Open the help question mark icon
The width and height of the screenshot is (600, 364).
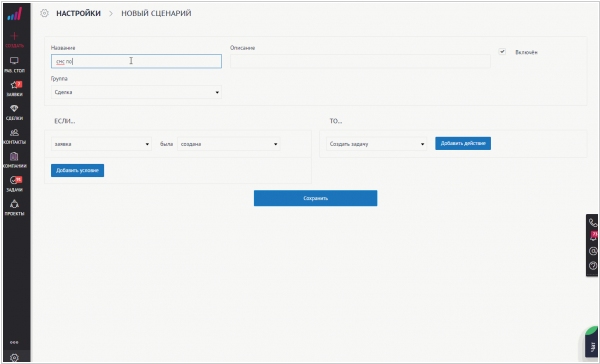pyautogui.click(x=593, y=266)
